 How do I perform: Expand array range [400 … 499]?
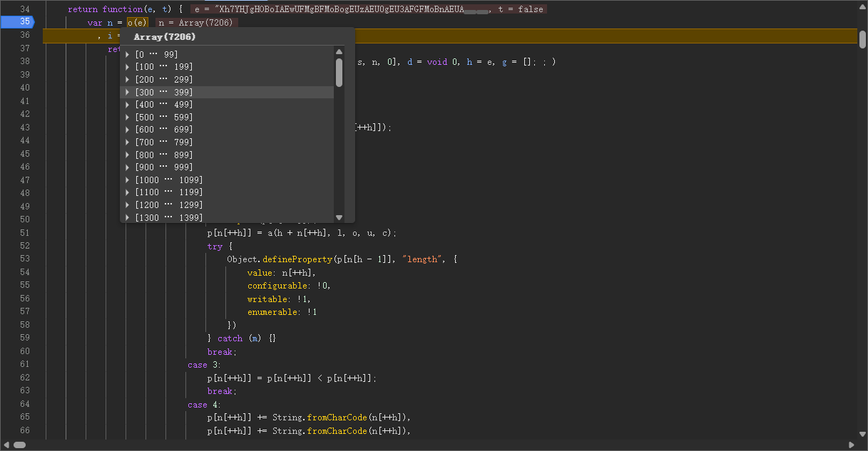[128, 105]
